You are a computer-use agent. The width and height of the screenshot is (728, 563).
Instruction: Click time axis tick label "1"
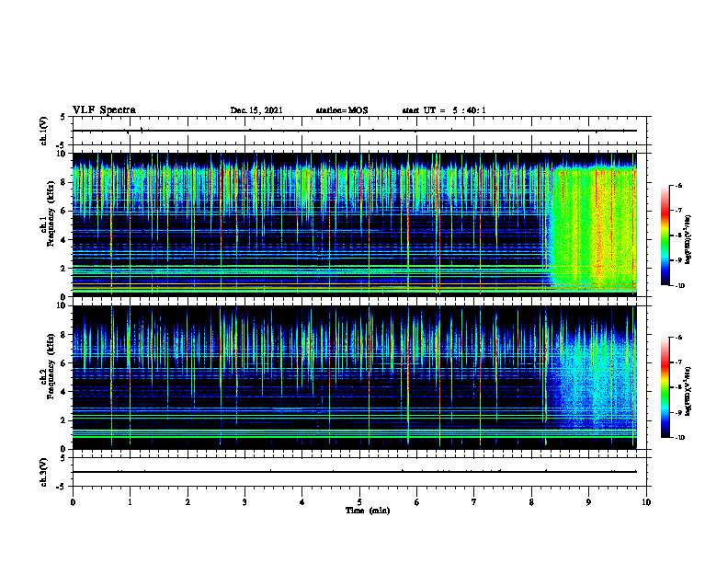click(x=130, y=502)
